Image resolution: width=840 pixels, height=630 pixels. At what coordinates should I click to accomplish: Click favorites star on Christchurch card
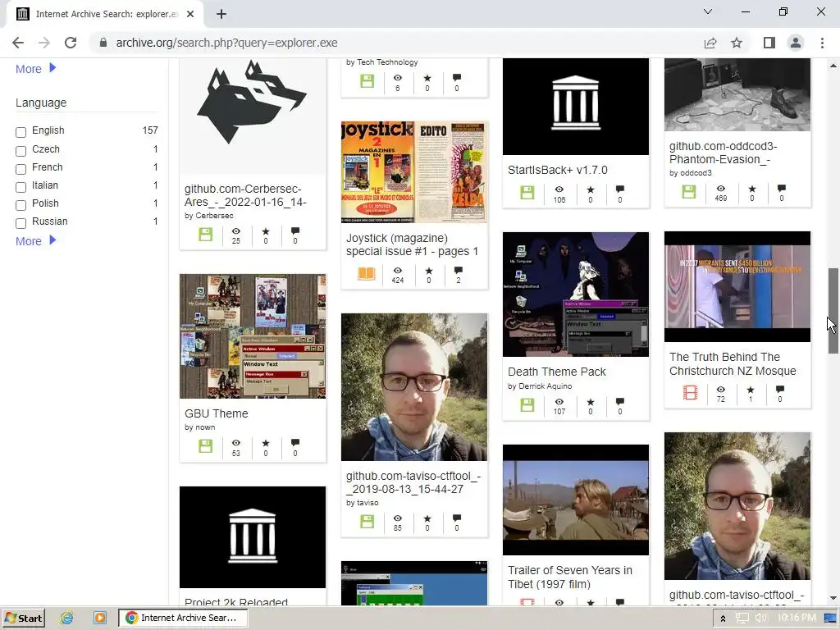(751, 390)
